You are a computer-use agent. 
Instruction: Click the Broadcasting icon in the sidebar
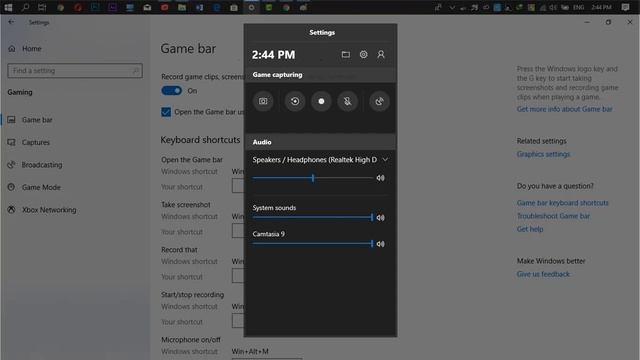(11, 165)
